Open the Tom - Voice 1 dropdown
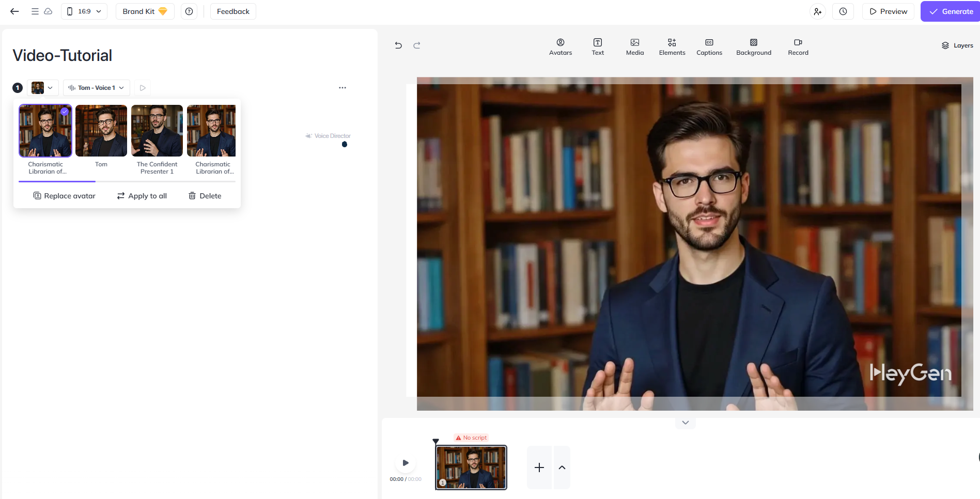 click(96, 88)
